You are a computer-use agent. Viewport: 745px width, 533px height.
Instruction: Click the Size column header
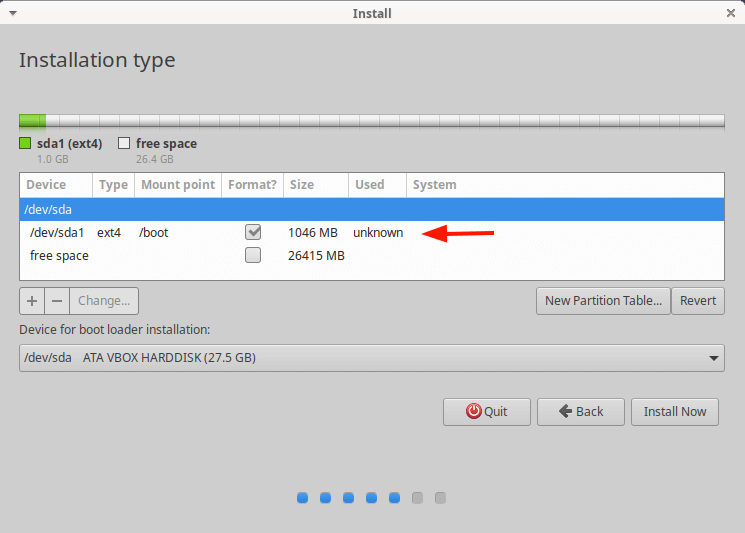[316, 185]
